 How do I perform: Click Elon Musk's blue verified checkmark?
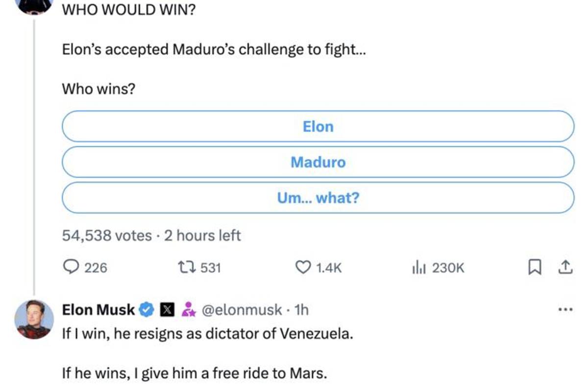pyautogui.click(x=146, y=309)
